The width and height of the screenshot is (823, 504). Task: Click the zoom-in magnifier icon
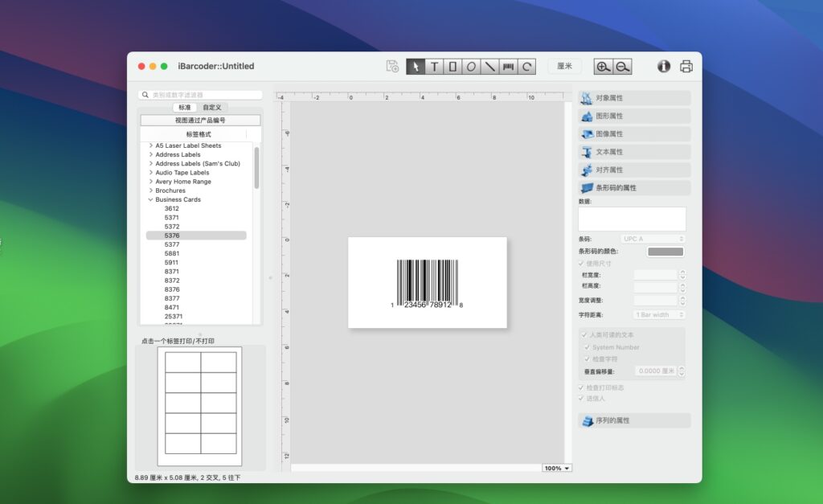tap(603, 67)
